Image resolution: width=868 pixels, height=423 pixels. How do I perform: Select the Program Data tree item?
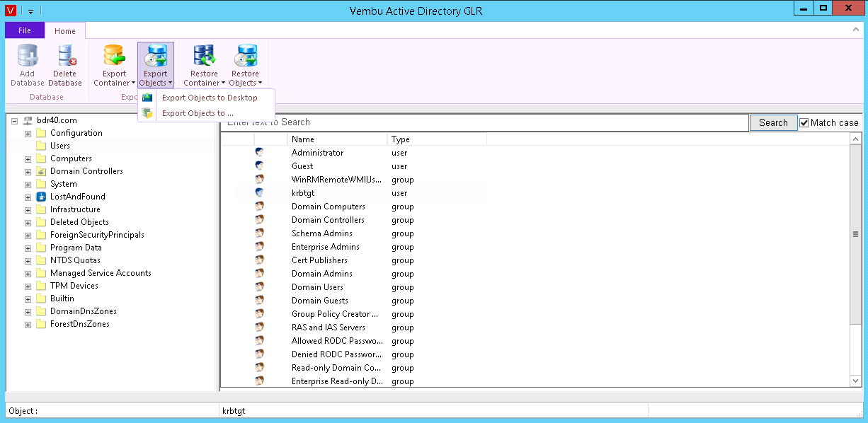tap(76, 248)
